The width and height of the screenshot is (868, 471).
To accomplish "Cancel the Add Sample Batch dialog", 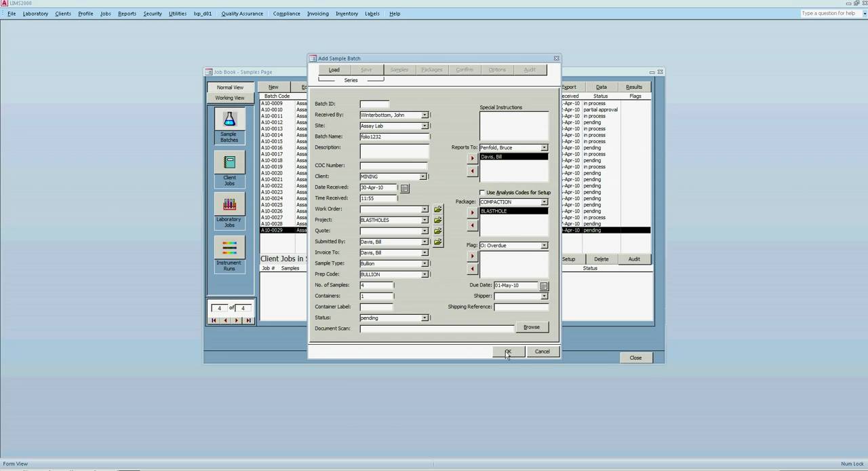I will (542, 352).
